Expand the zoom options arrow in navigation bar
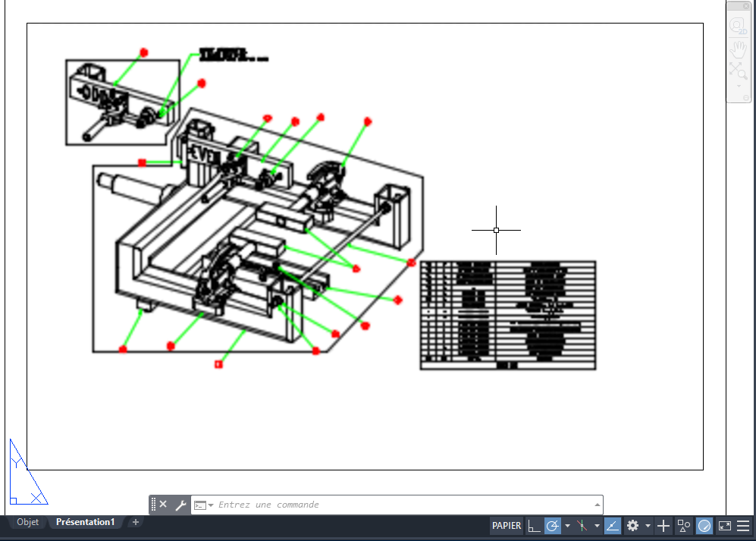 [739, 86]
